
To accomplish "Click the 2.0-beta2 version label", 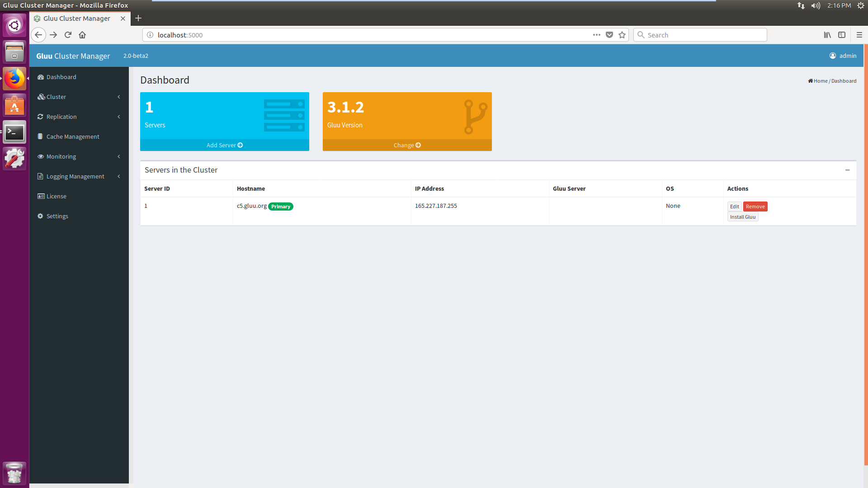I will pos(136,56).
